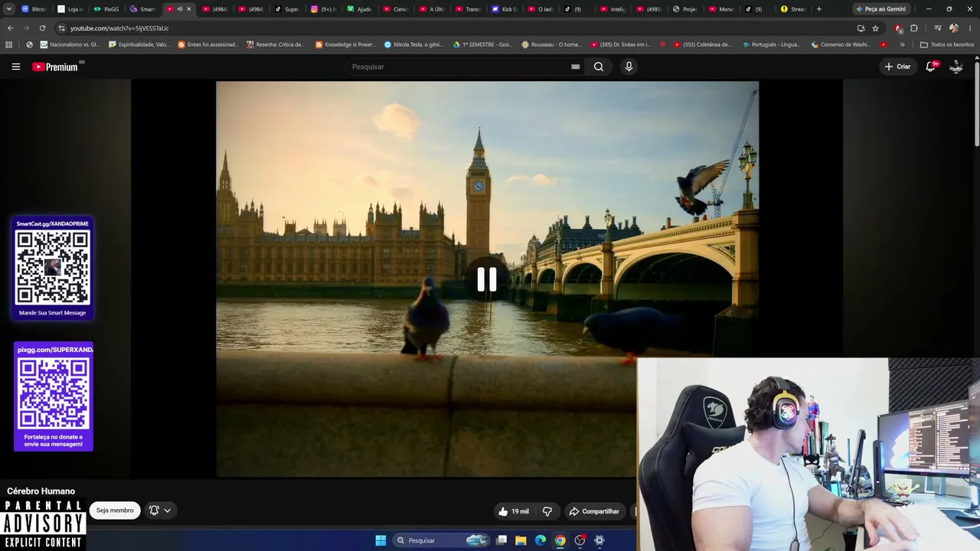This screenshot has width=980, height=551.
Task: Open the Nikola Tesla bookmark
Action: (x=413, y=44)
